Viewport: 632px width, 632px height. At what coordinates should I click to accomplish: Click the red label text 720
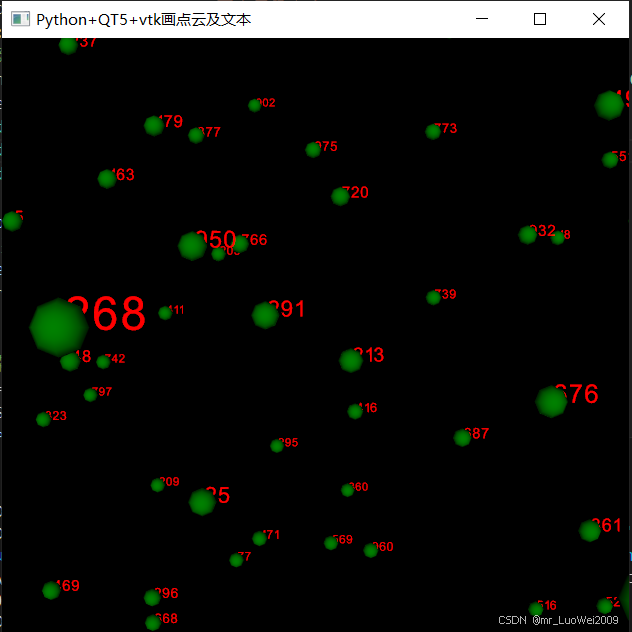[x=355, y=192]
